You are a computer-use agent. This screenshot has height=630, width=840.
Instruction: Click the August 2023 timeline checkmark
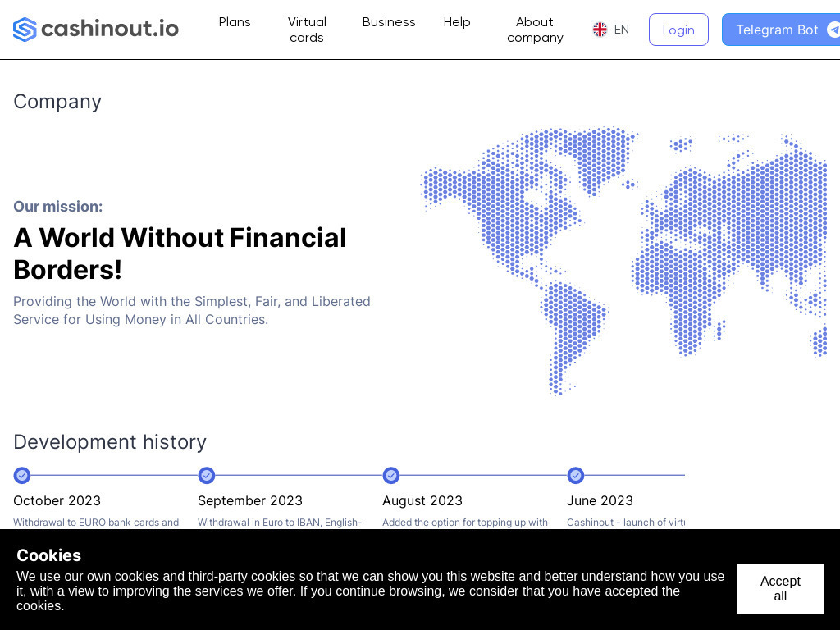[391, 476]
